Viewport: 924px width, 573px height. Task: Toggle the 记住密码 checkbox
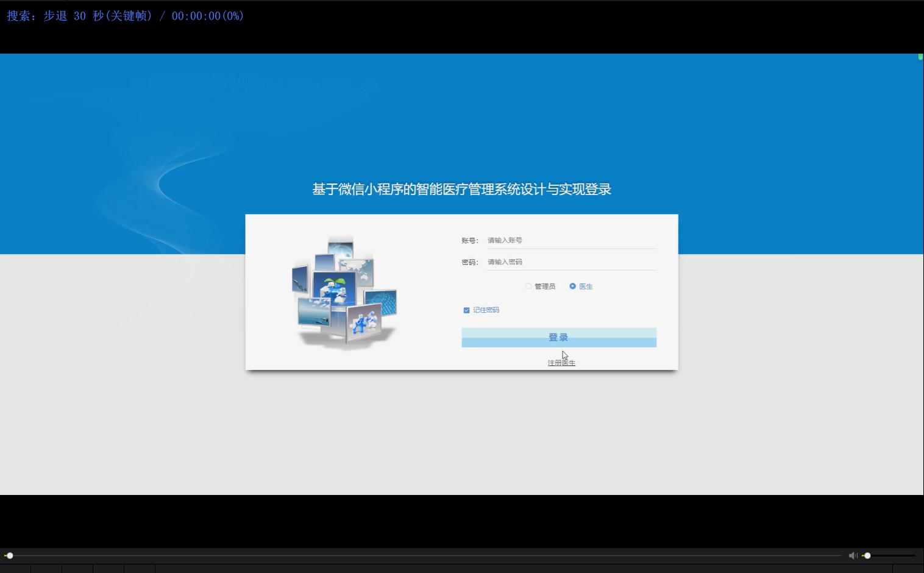click(x=466, y=310)
